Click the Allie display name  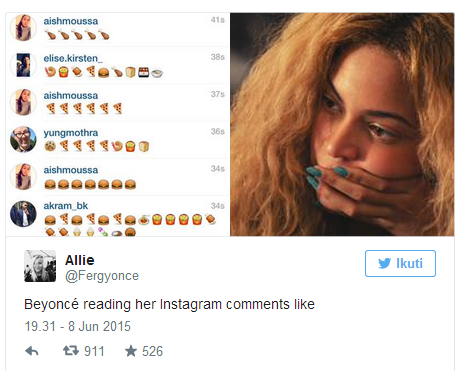(80, 260)
